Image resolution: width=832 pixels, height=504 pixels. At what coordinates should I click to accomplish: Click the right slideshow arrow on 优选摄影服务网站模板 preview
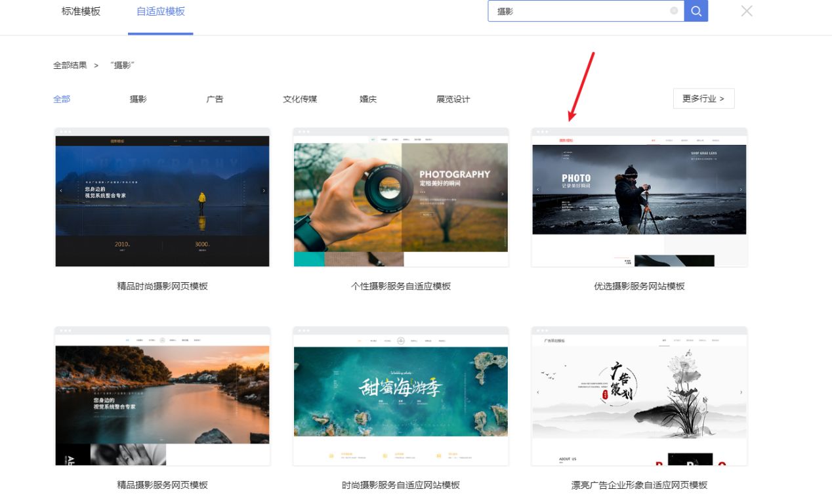click(741, 189)
